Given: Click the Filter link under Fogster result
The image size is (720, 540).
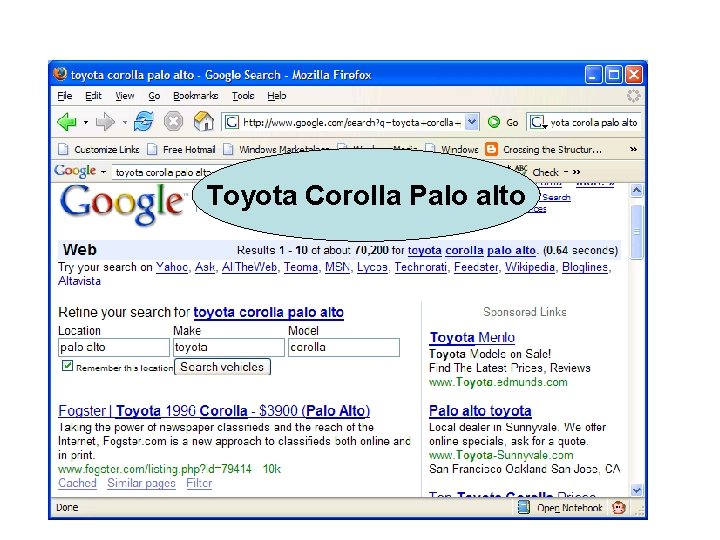Looking at the screenshot, I should [x=199, y=483].
